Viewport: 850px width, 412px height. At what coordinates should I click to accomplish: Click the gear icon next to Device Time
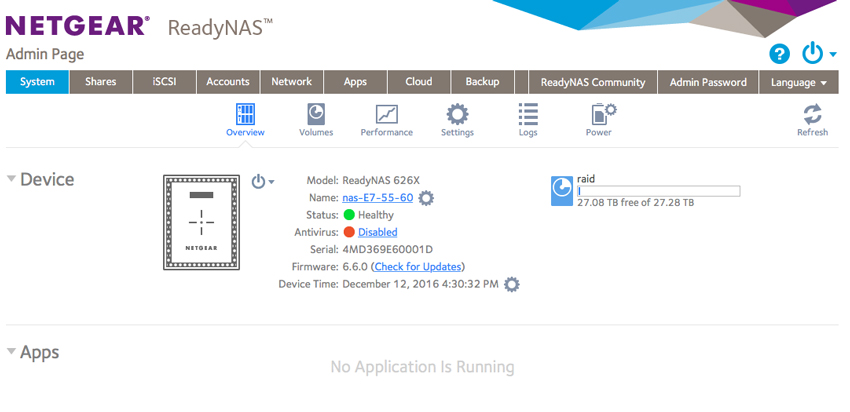tap(512, 285)
